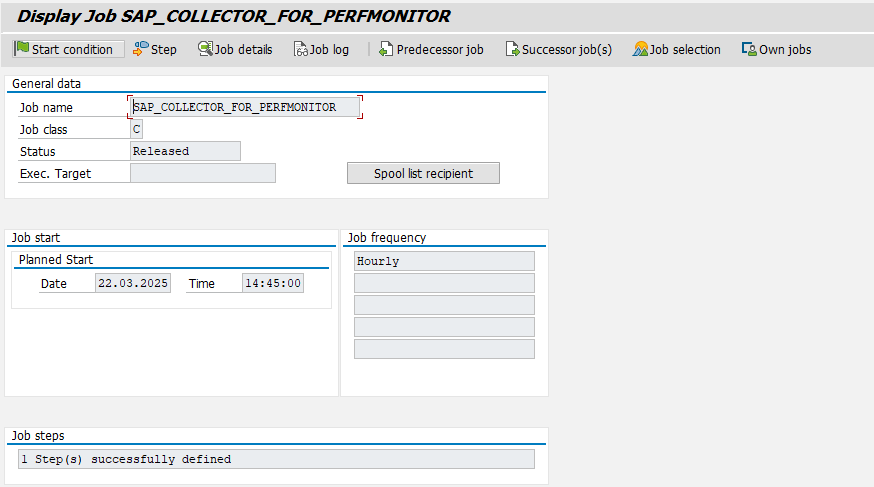Show Successor job(s)
Image resolution: width=874 pixels, height=487 pixels.
click(x=559, y=49)
